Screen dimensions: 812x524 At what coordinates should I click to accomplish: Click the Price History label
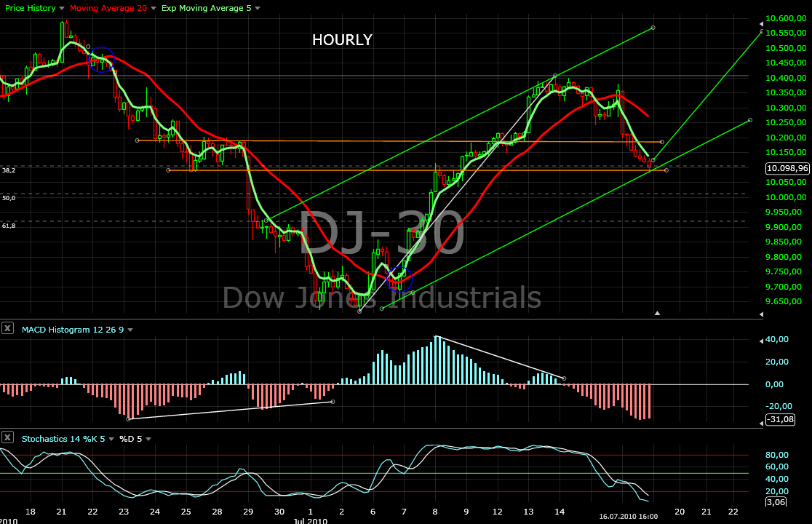tap(30, 8)
